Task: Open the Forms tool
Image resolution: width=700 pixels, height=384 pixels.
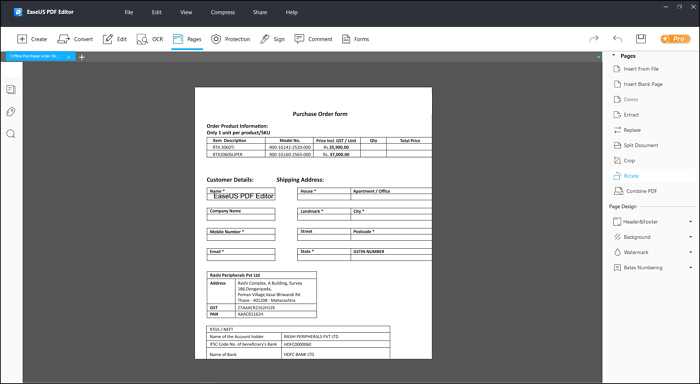Action: pyautogui.click(x=355, y=39)
